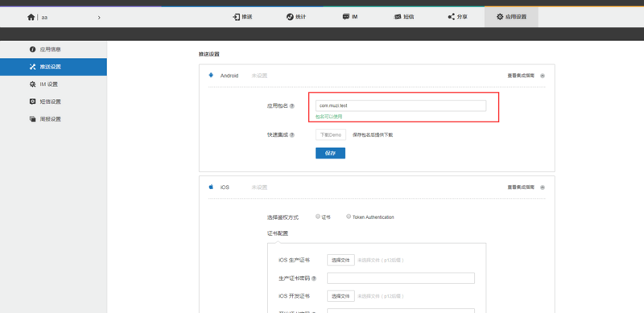
Task: Click the gear icon beside IM 设置
Action: (32, 84)
